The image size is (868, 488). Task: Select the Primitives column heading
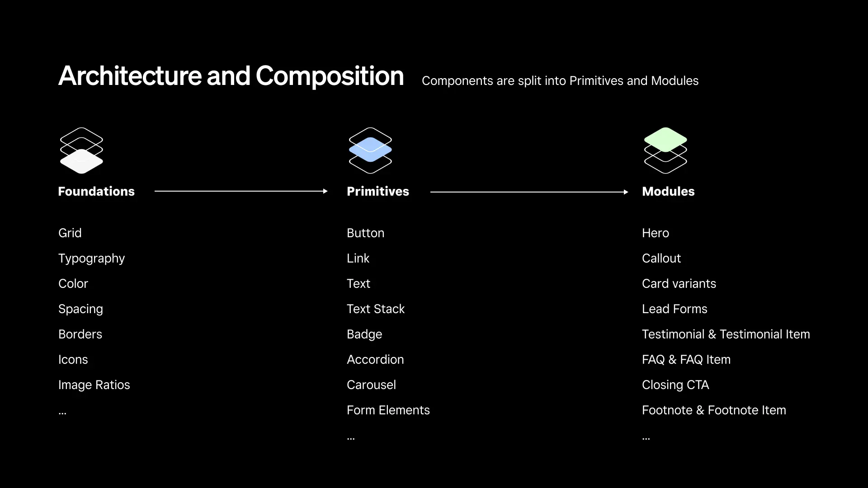(377, 192)
